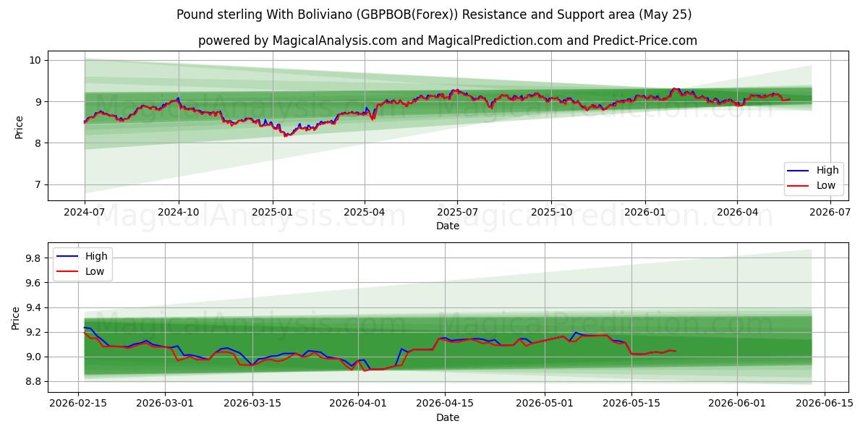
Task: Click the '2026-03-15' lower x-axis label
Action: click(252, 404)
